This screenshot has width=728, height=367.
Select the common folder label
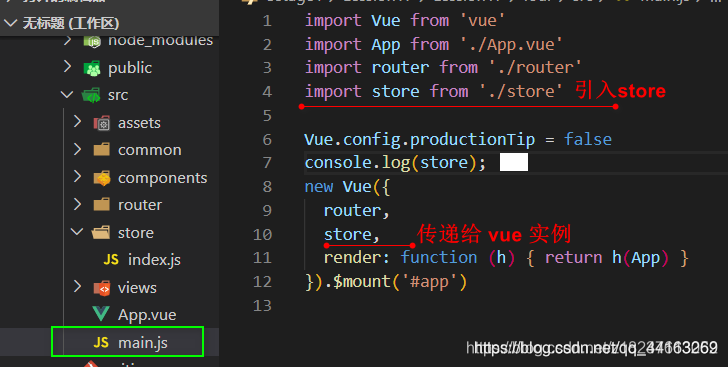(150, 150)
